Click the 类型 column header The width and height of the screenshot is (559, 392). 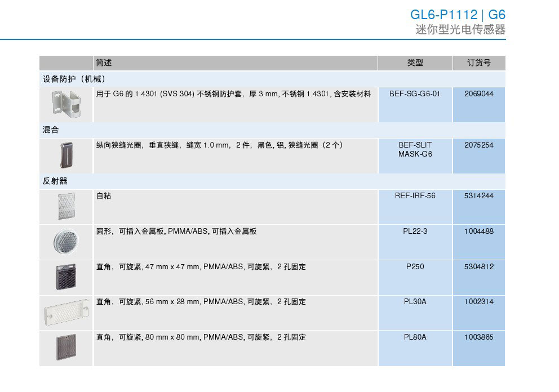click(x=415, y=63)
